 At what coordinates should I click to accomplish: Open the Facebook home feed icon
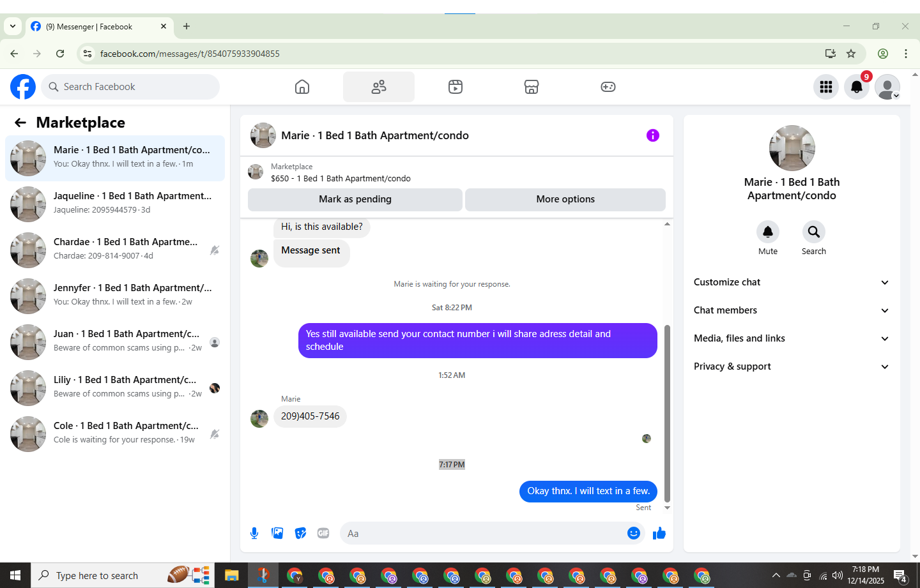click(x=302, y=87)
